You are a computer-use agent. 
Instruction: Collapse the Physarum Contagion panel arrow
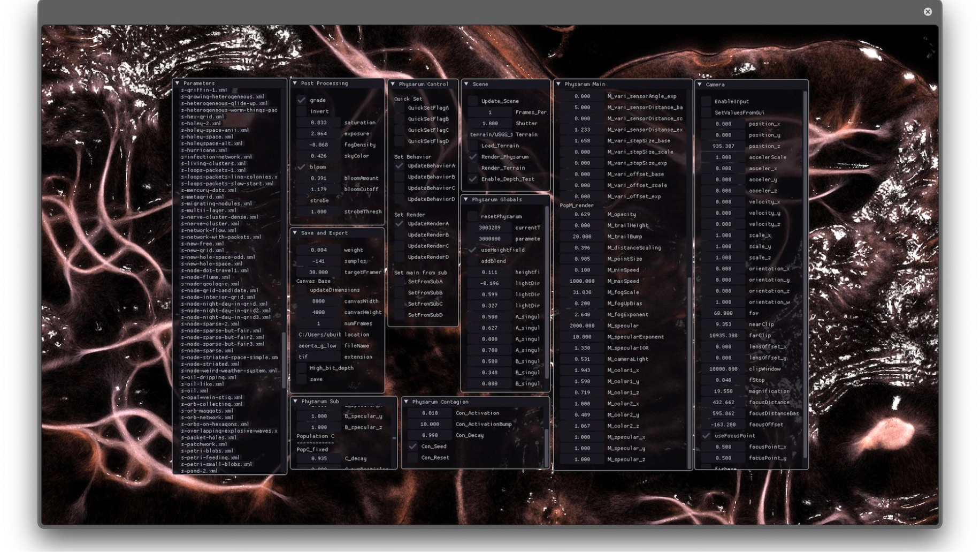(406, 402)
